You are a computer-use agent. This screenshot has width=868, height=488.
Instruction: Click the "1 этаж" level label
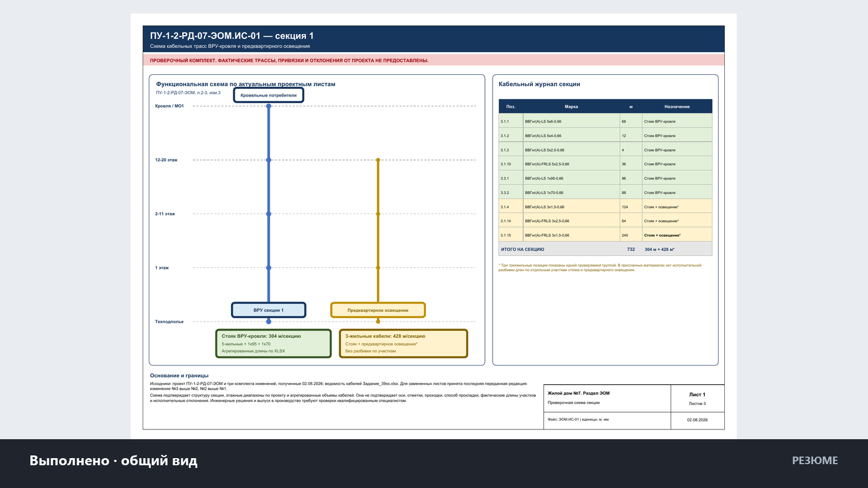click(x=162, y=268)
